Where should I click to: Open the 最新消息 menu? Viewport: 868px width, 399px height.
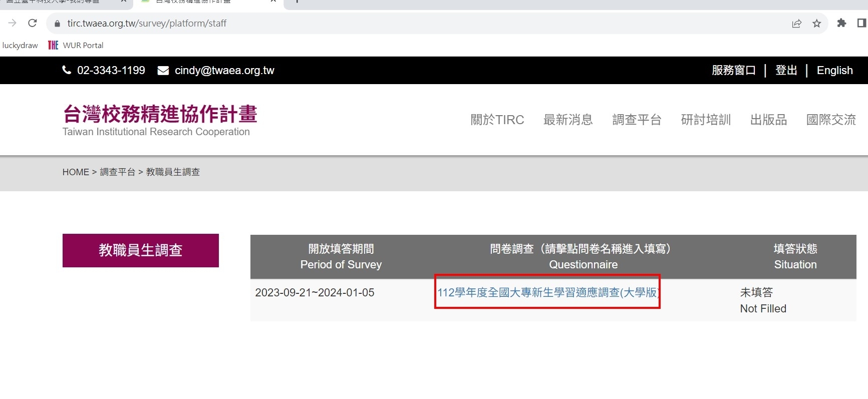click(568, 120)
